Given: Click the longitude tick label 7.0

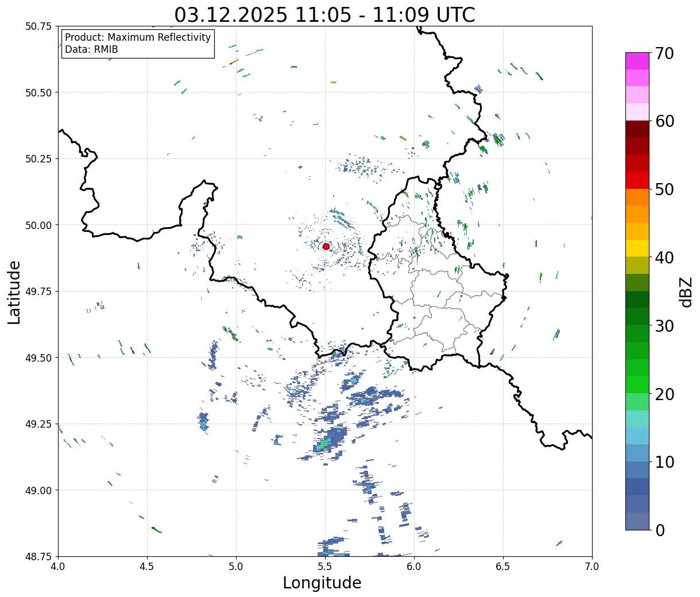Looking at the screenshot, I should (592, 567).
